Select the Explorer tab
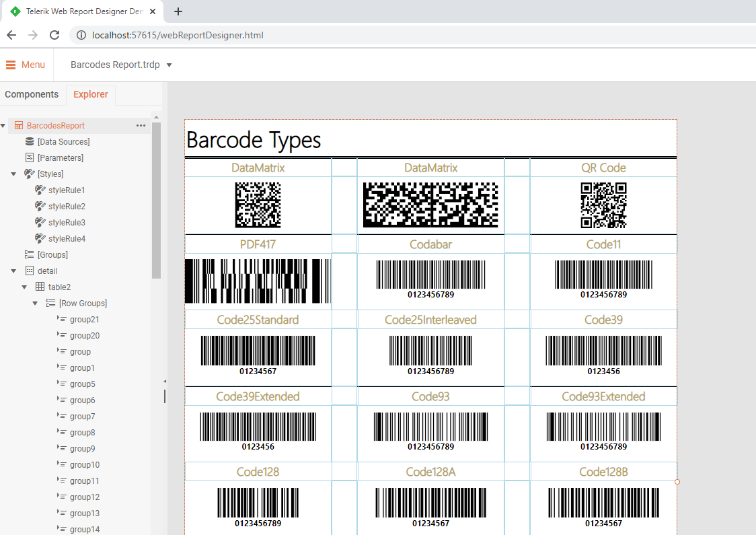This screenshot has height=535, width=756. 91,94
